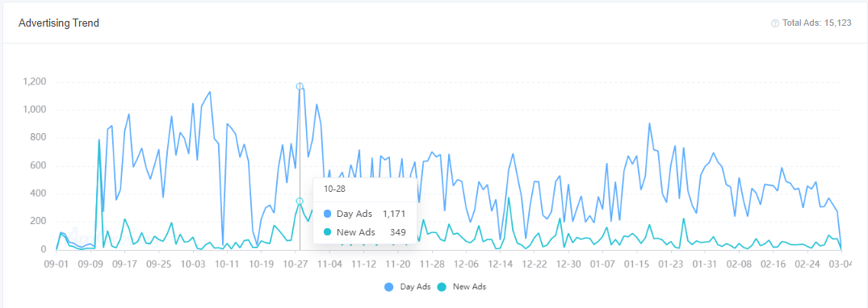Click the 11-28 x-axis label

pos(432,264)
